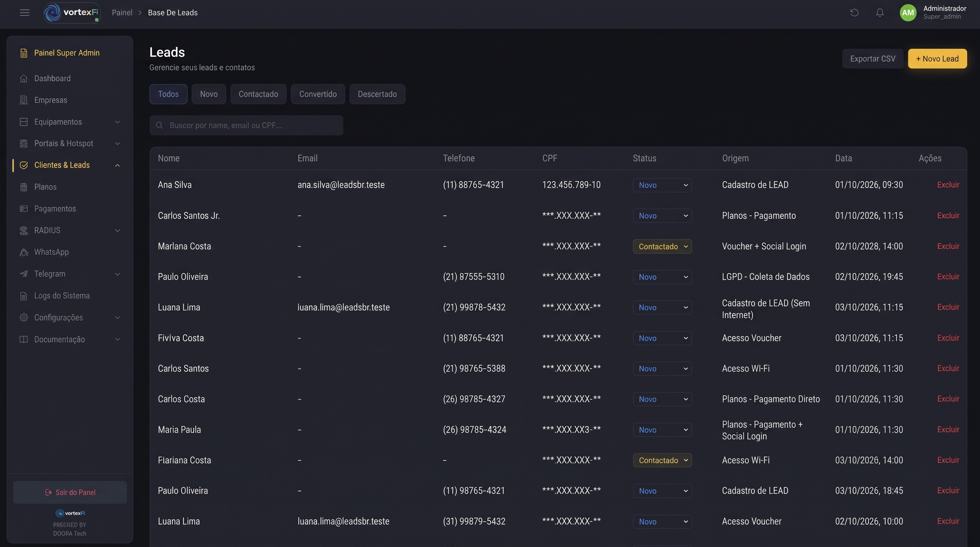This screenshot has height=547, width=980.
Task: Open the notifications bell
Action: point(880,12)
